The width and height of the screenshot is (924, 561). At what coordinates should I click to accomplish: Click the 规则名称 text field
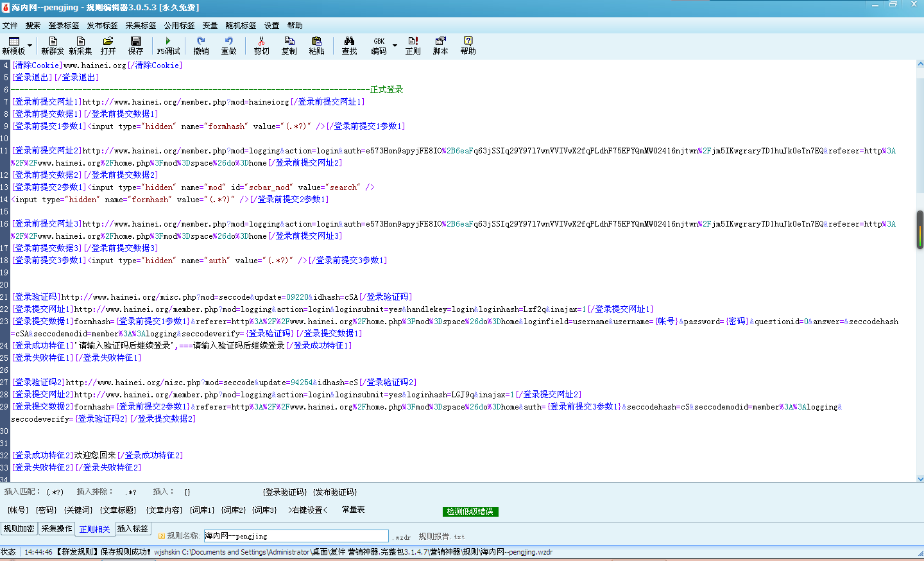[x=296, y=536]
